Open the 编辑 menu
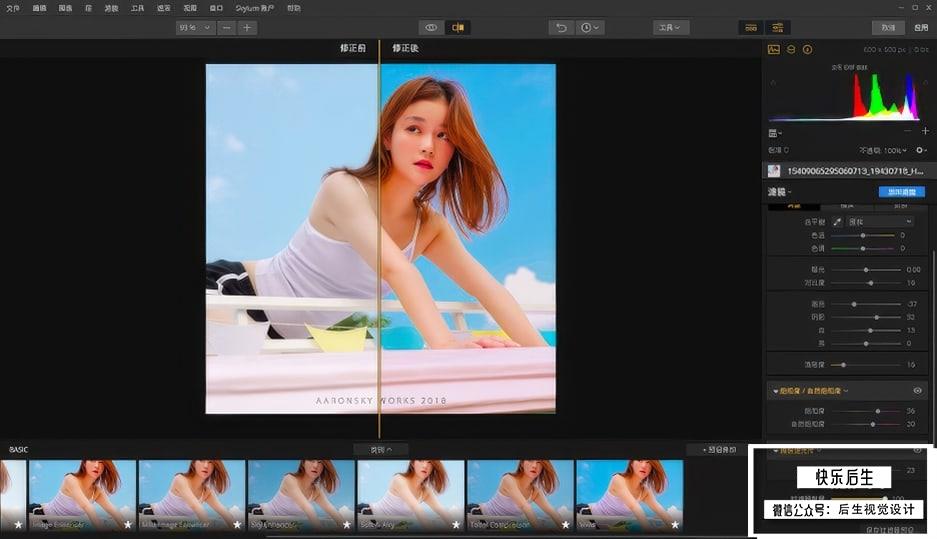This screenshot has height=539, width=937. click(x=39, y=8)
